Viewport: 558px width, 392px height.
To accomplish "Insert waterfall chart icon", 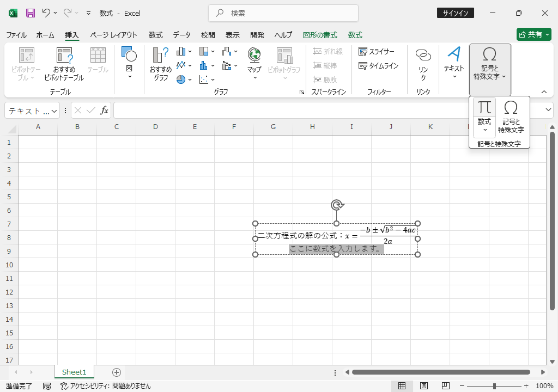I will (x=227, y=52).
